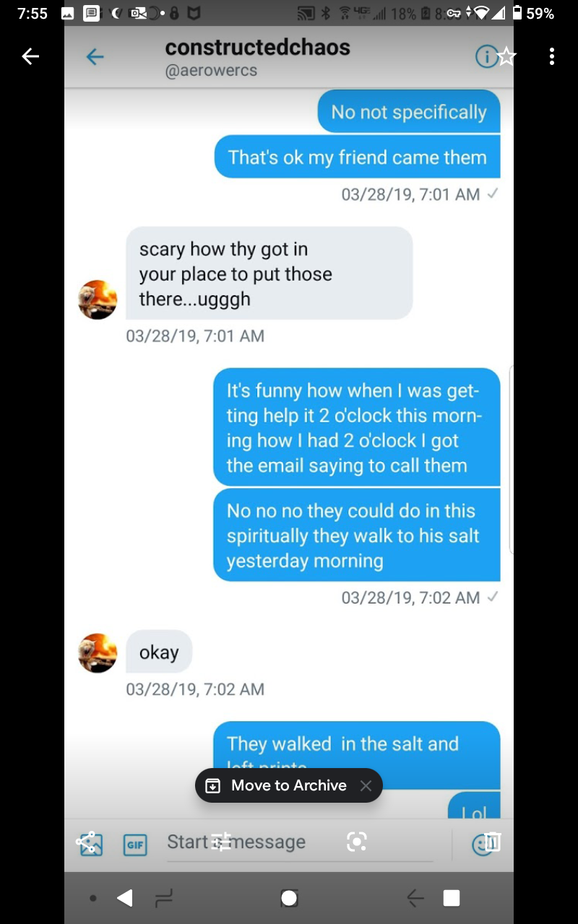Dismiss the Move to Archive chip
The width and height of the screenshot is (578, 924).
coord(366,785)
